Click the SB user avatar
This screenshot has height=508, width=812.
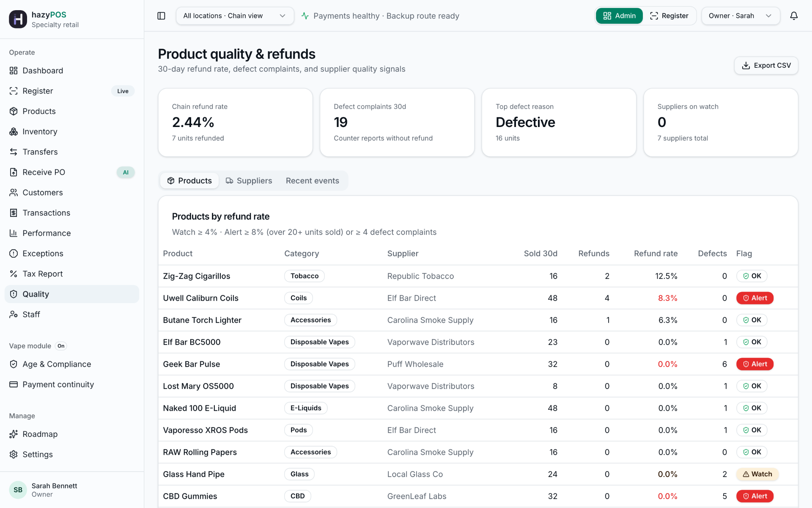click(18, 490)
